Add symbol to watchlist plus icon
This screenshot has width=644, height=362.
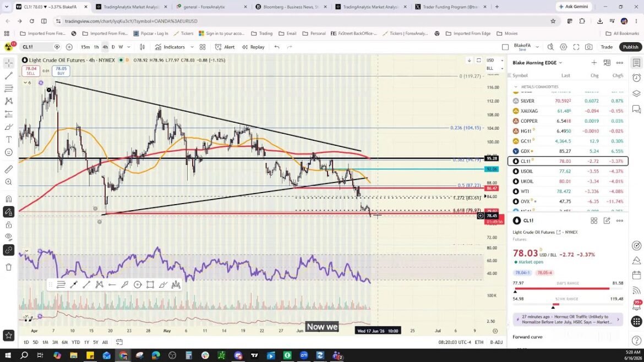(594, 63)
